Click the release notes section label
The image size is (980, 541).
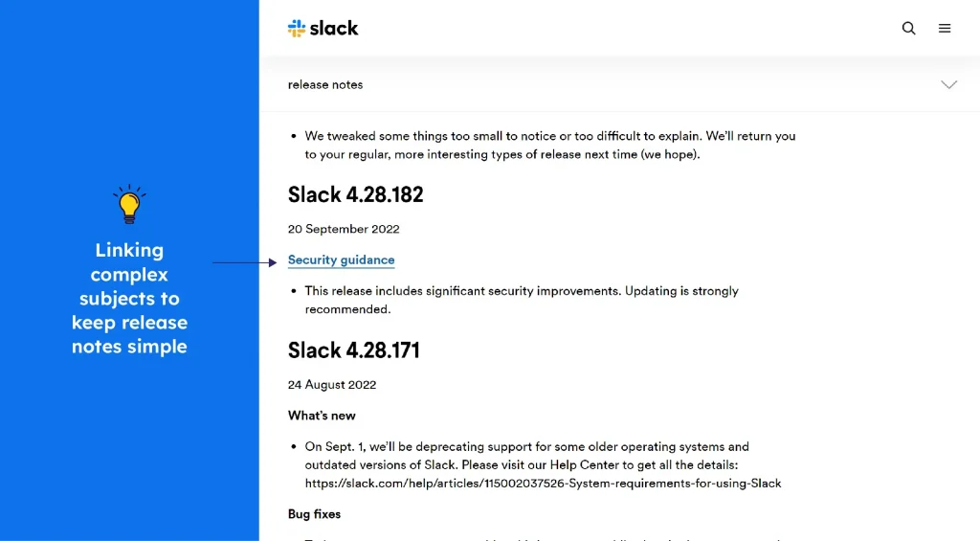coord(325,84)
